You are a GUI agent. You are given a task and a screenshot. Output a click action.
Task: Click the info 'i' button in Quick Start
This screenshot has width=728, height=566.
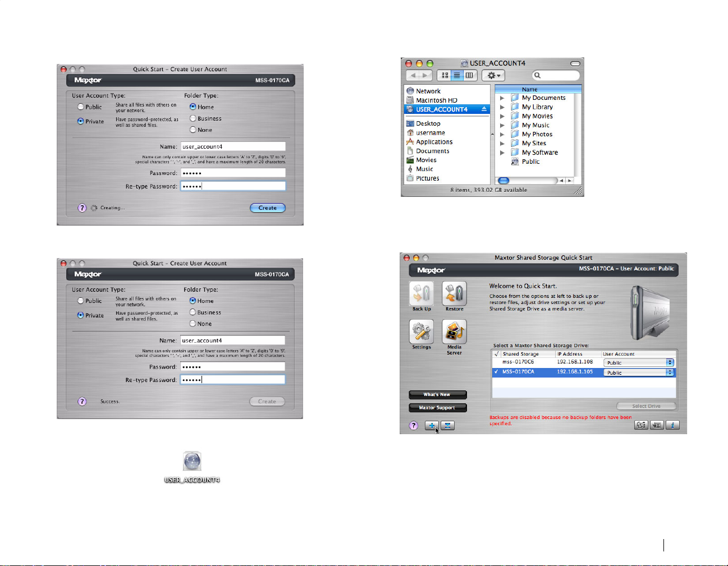click(672, 425)
